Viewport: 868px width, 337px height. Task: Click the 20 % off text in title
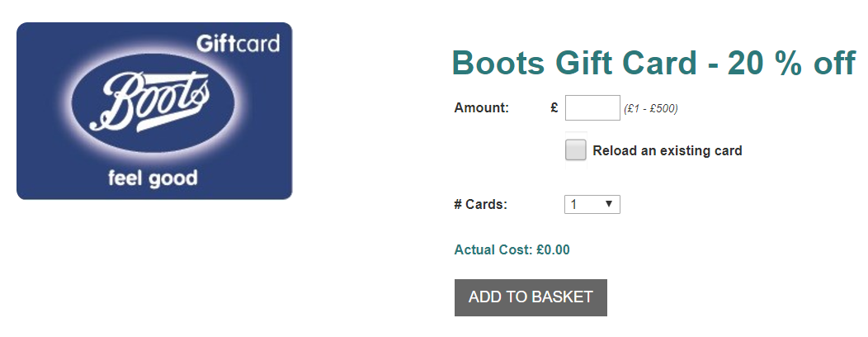tap(791, 63)
